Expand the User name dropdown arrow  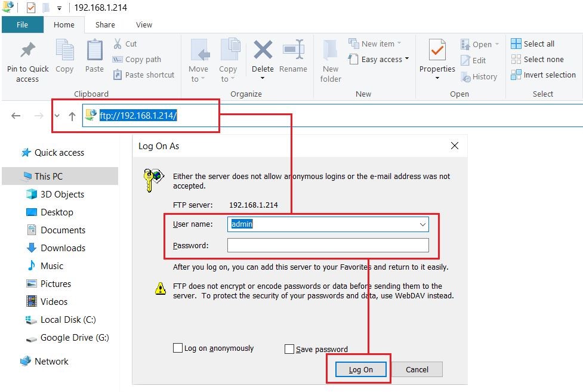point(422,224)
